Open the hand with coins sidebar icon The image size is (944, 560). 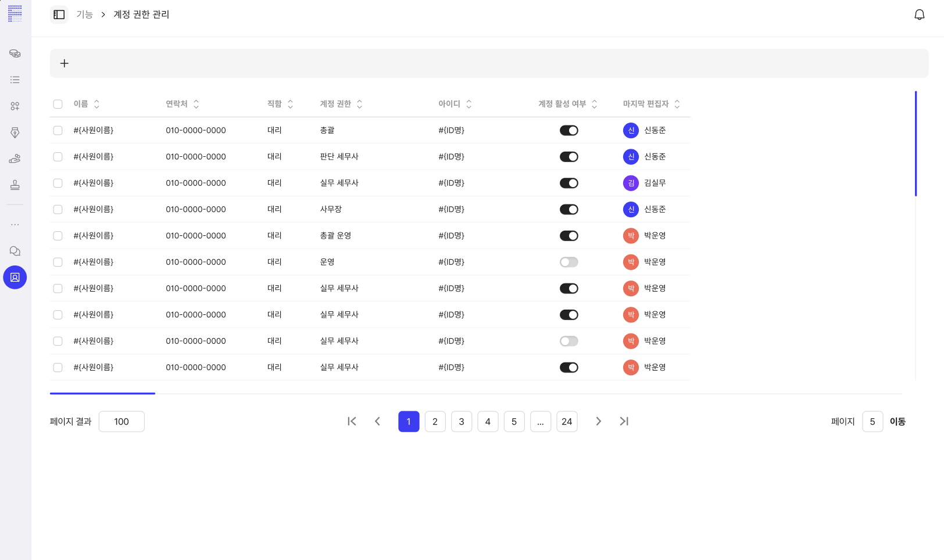(15, 159)
